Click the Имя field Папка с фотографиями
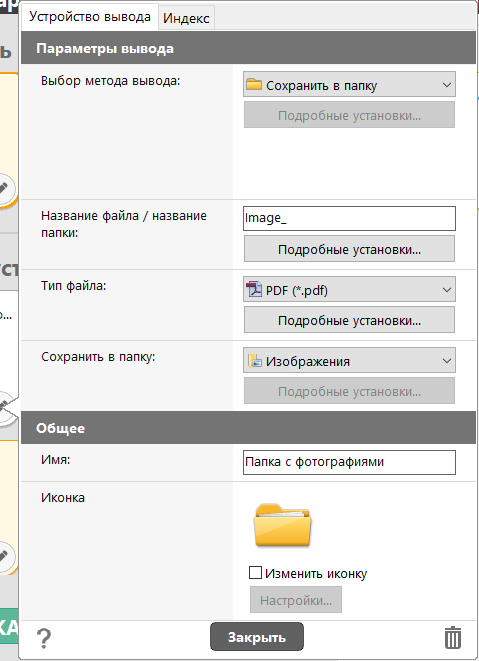Image resolution: width=479 pixels, height=661 pixels. pos(349,462)
